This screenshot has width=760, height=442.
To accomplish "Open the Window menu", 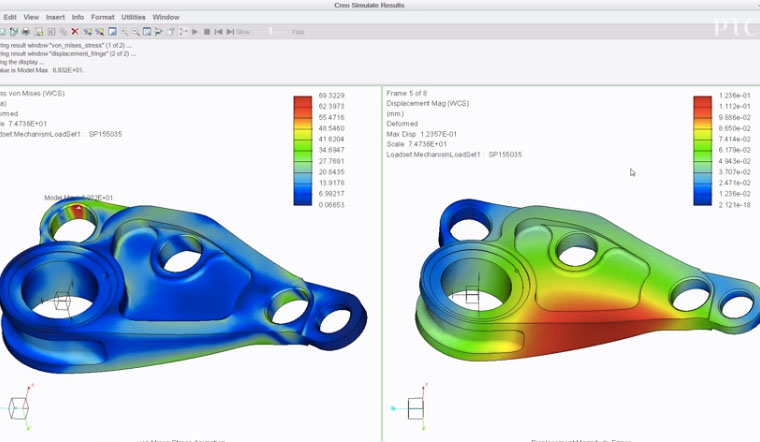I will (x=166, y=17).
